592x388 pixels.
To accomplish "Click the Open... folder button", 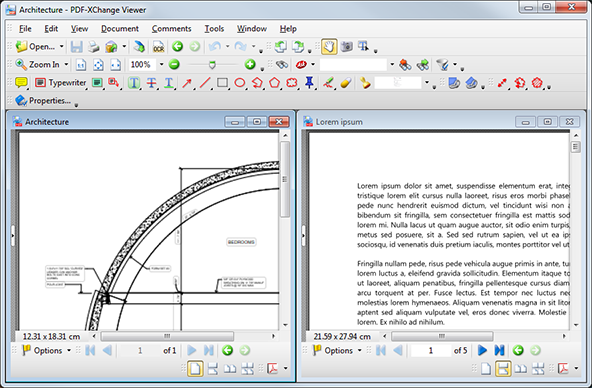I will 35,46.
